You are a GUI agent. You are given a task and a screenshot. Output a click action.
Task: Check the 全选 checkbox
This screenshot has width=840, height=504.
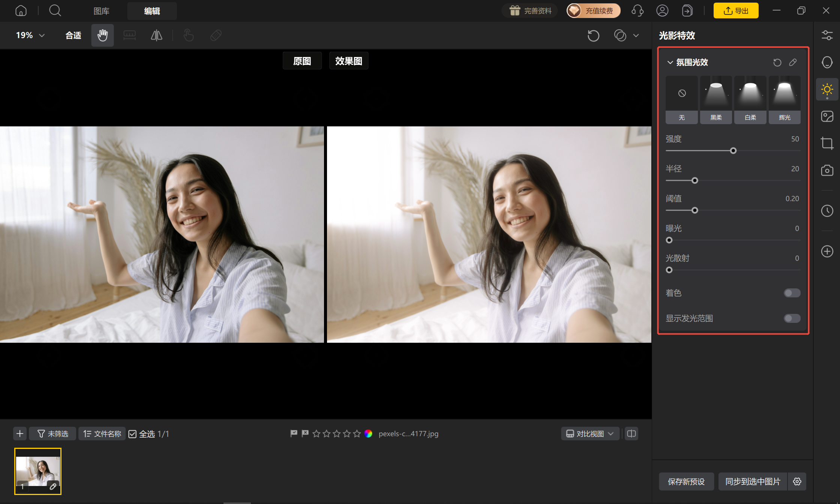132,434
